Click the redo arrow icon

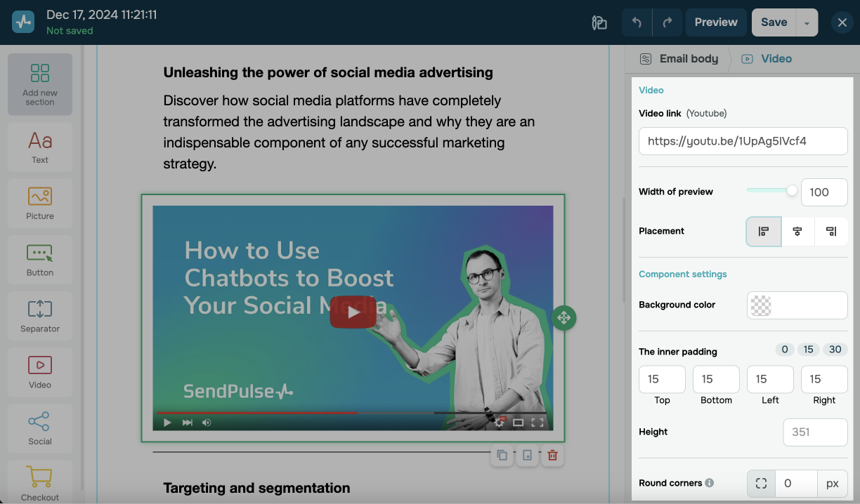coord(667,22)
